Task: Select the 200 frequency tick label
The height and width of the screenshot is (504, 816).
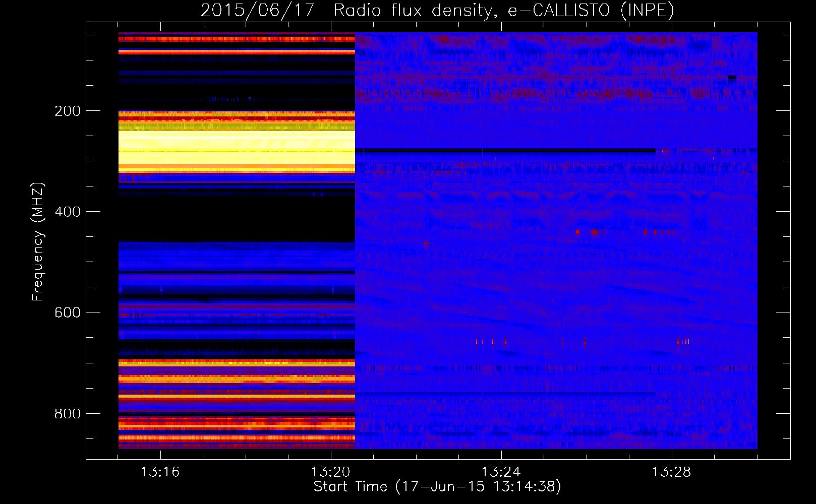Action: [68, 111]
